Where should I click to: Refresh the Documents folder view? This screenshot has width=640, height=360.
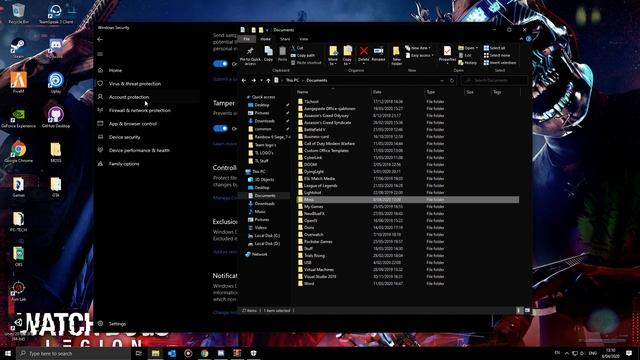coord(452,80)
